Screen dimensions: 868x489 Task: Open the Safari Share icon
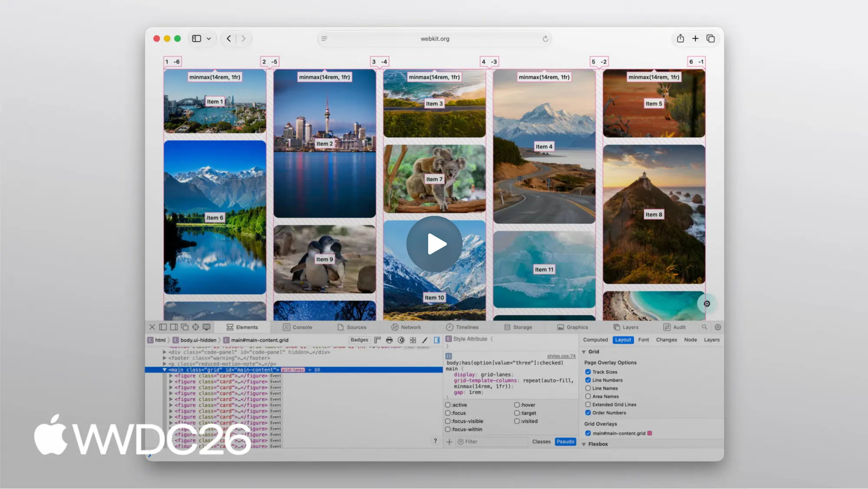pos(681,38)
